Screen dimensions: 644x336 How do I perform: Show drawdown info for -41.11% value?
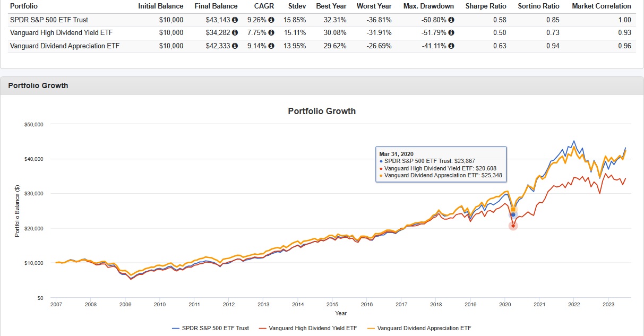tap(451, 46)
